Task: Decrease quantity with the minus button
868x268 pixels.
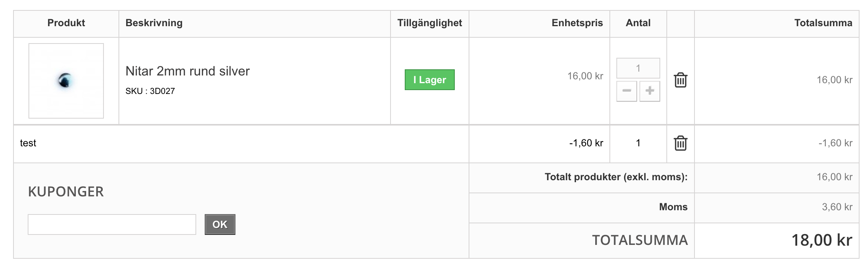Action: pos(626,91)
